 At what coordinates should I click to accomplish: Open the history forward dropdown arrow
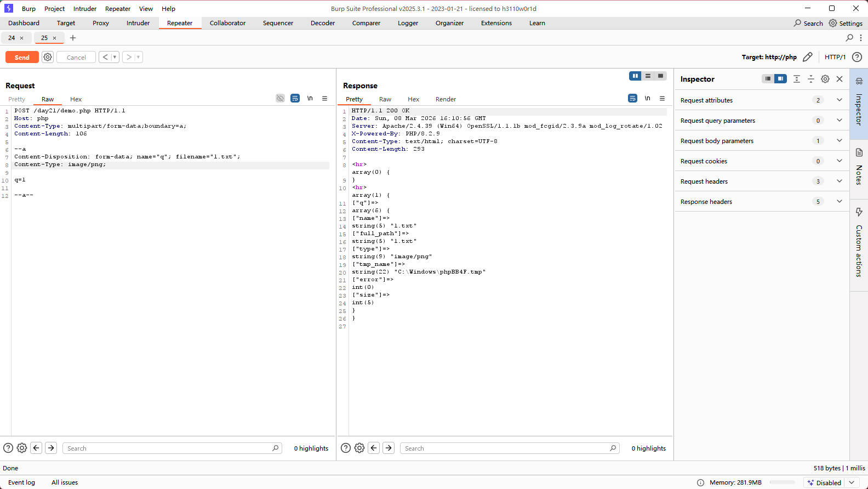[x=138, y=57]
